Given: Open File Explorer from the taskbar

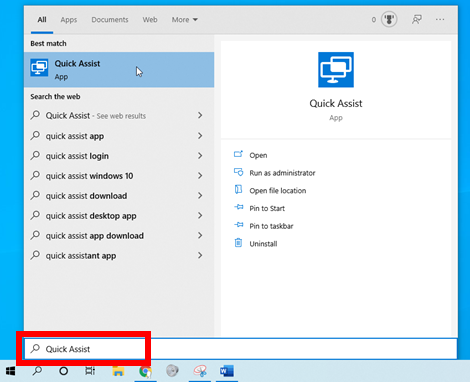Looking at the screenshot, I should (118, 371).
